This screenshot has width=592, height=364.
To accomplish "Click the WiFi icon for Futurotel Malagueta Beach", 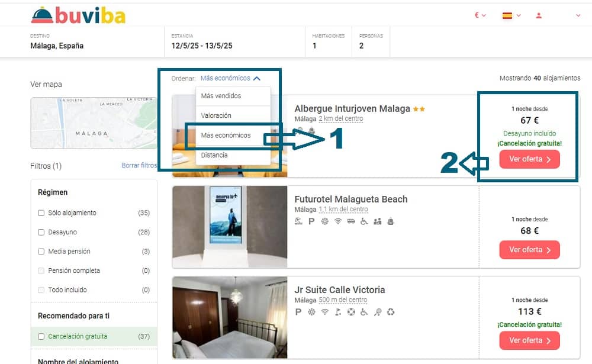I will point(338,221).
